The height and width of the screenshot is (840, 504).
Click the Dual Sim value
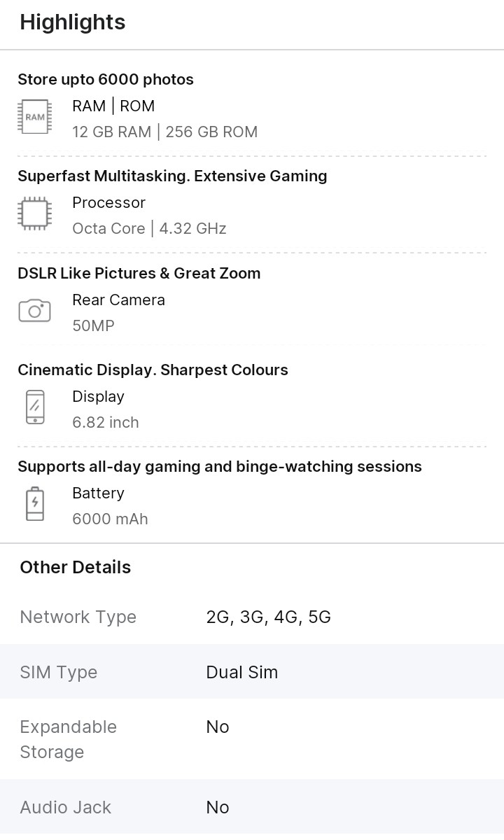click(x=242, y=672)
